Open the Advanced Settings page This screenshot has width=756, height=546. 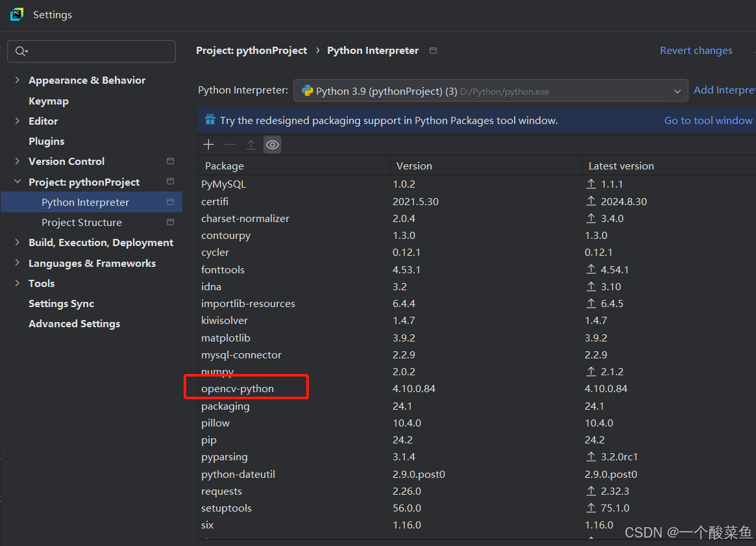pos(74,324)
